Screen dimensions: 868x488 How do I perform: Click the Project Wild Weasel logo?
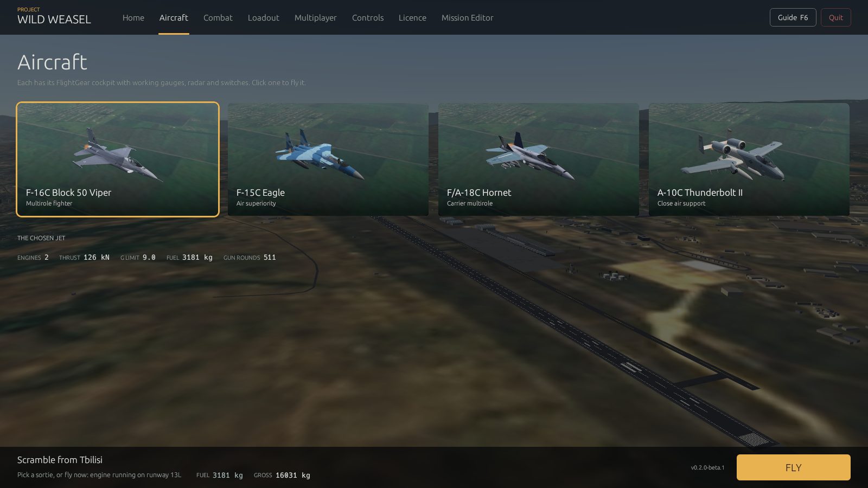tap(54, 16)
